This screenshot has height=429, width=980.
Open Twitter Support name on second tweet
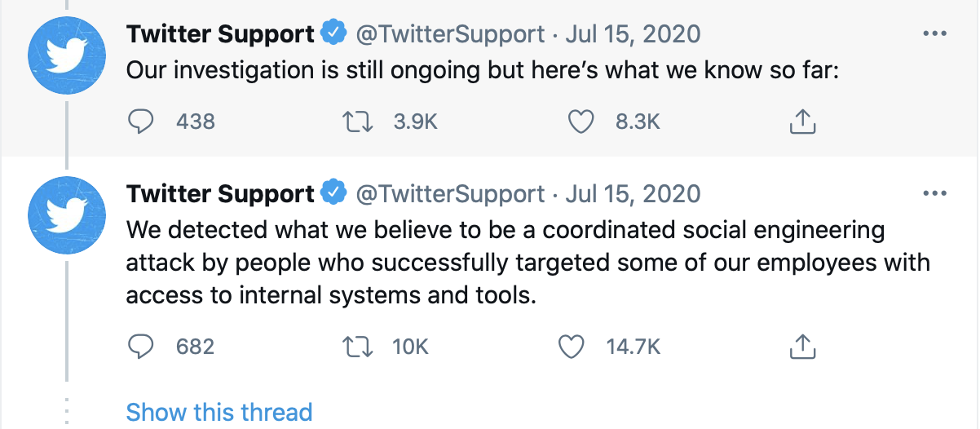(x=220, y=194)
